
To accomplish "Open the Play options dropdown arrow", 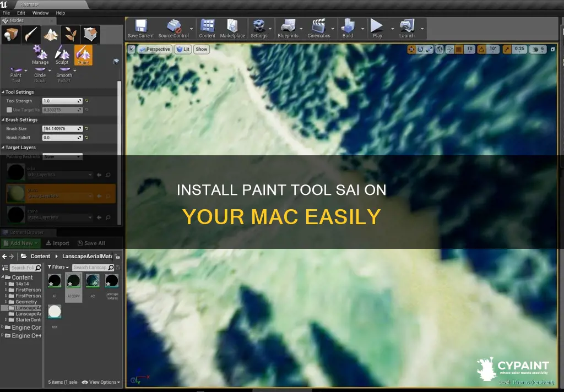I will coord(392,29).
